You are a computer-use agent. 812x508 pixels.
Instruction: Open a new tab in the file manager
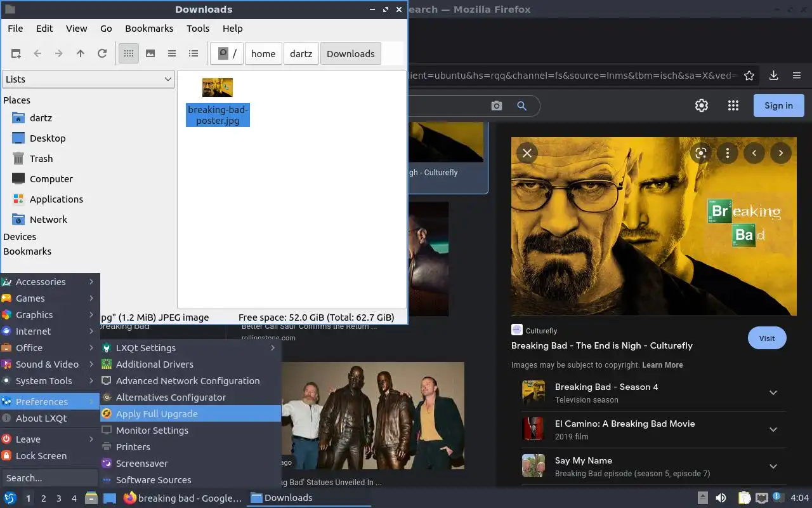pyautogui.click(x=16, y=54)
